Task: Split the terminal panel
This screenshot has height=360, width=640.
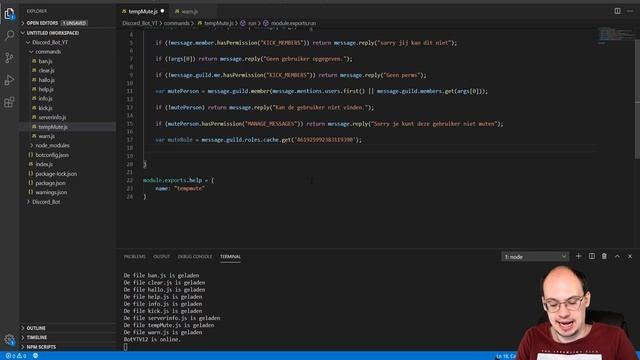Action: click(x=591, y=256)
